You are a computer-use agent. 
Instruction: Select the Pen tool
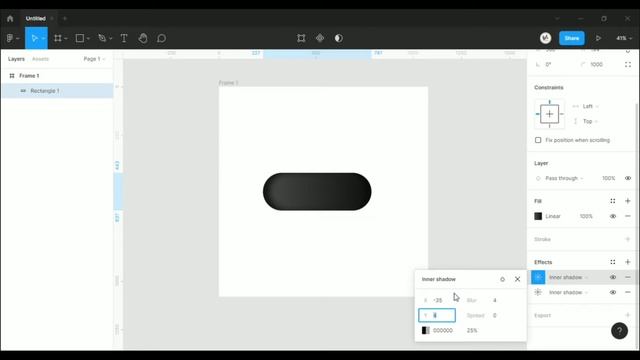click(102, 38)
